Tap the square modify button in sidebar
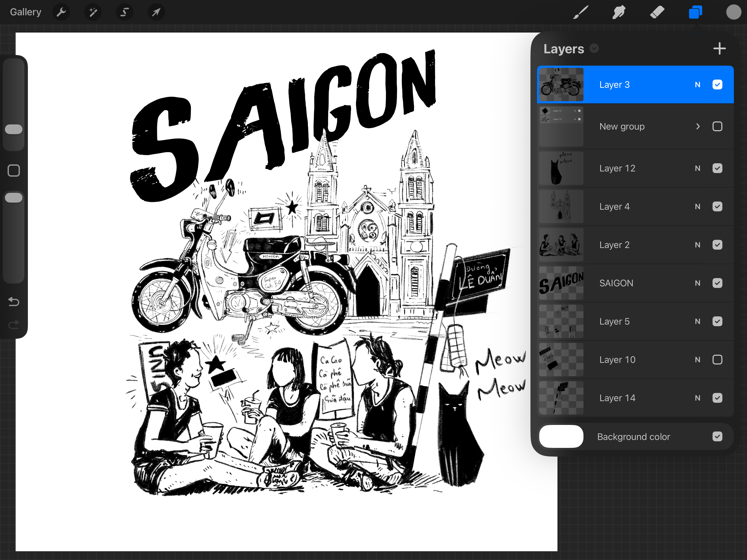This screenshot has height=560, width=747. (x=13, y=171)
